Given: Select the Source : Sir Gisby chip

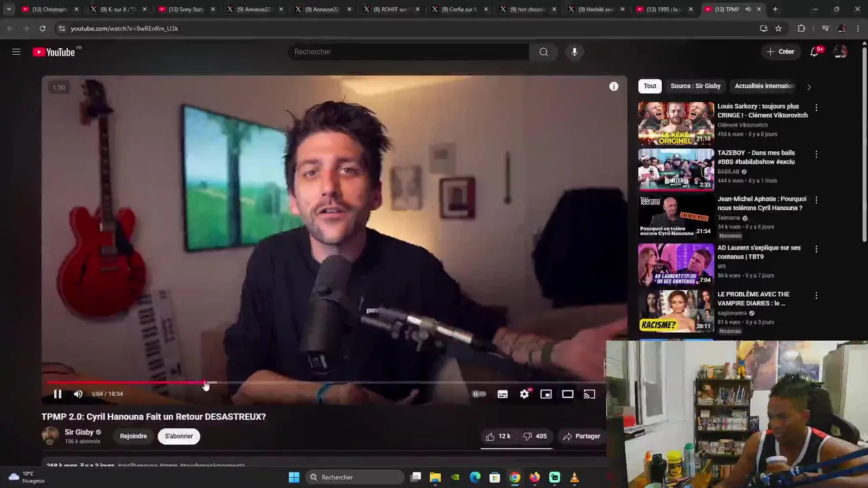Looking at the screenshot, I should pos(696,86).
